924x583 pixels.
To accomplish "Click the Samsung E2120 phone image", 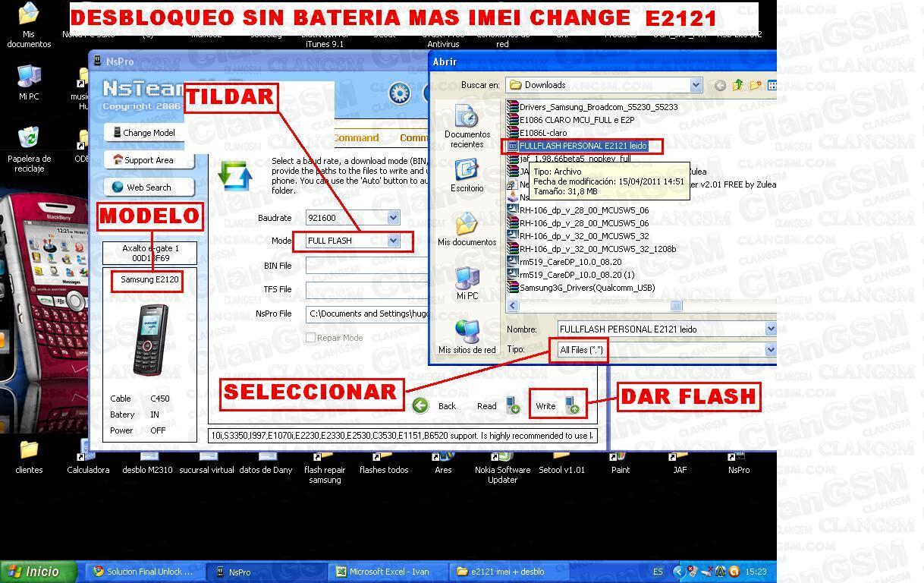I will (x=150, y=340).
